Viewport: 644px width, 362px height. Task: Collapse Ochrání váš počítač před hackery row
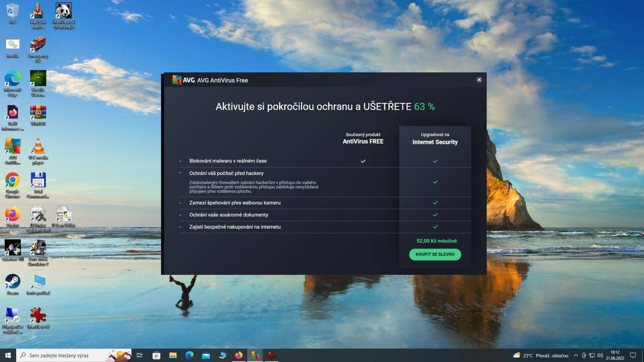(180, 173)
